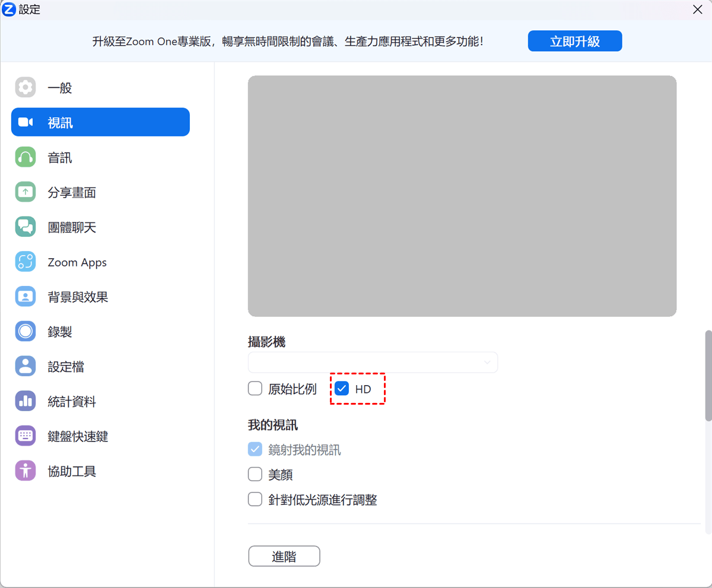Click the General settings gear icon
Screen dimensions: 712x588
[26, 88]
